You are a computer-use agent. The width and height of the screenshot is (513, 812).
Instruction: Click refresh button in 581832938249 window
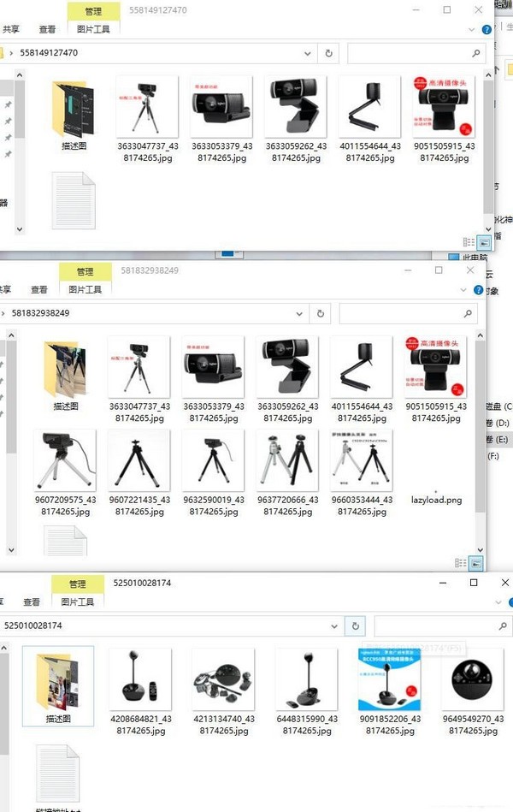coord(321,314)
